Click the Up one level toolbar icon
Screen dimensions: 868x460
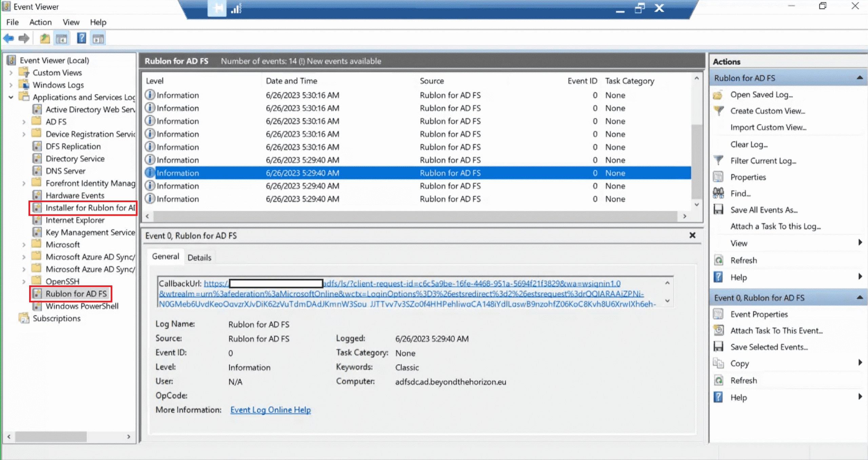click(45, 38)
